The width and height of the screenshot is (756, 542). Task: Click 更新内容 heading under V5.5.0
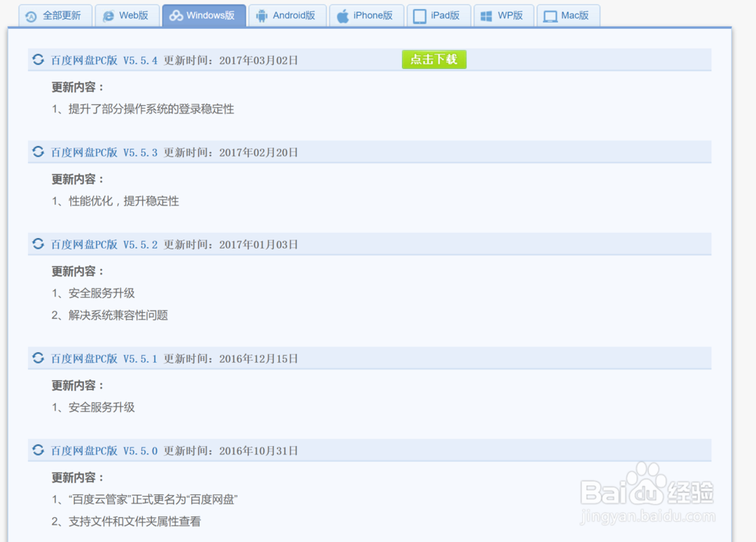[x=77, y=478]
